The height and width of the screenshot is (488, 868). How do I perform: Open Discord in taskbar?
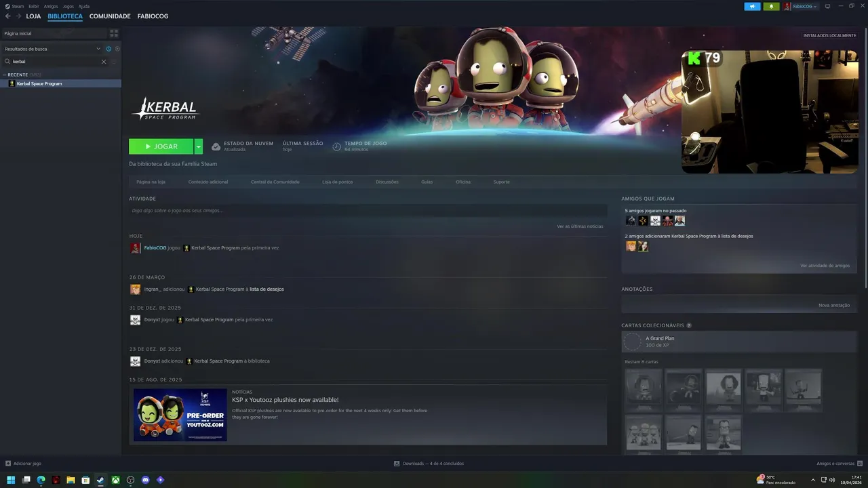coord(146,480)
